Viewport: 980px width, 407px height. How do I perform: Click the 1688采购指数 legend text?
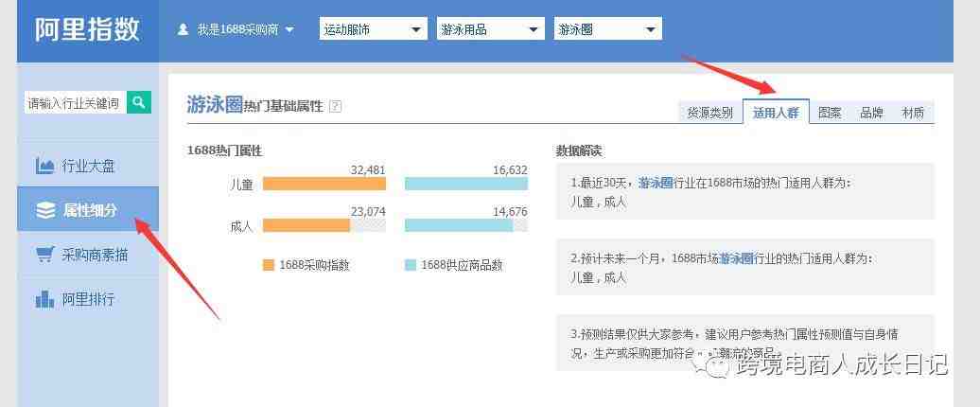pyautogui.click(x=314, y=265)
